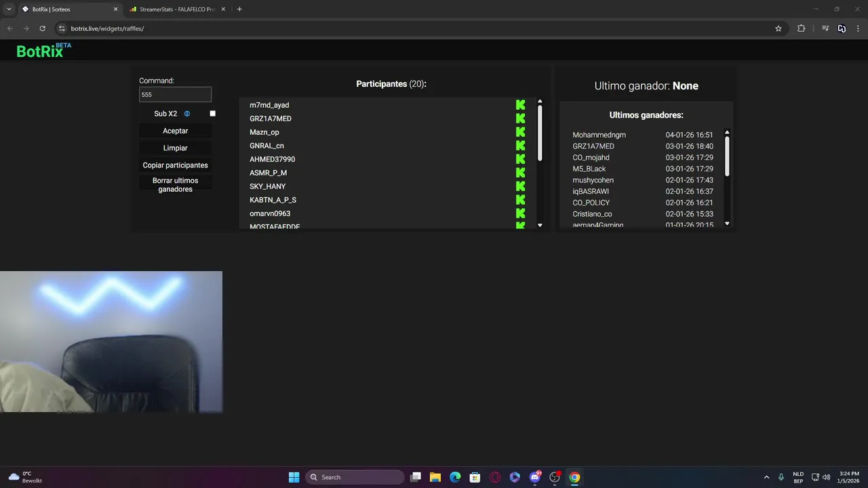Viewport: 868px width, 488px height.
Task: Click Kick icon next to KABTN_A_P_S
Action: pyautogui.click(x=520, y=200)
